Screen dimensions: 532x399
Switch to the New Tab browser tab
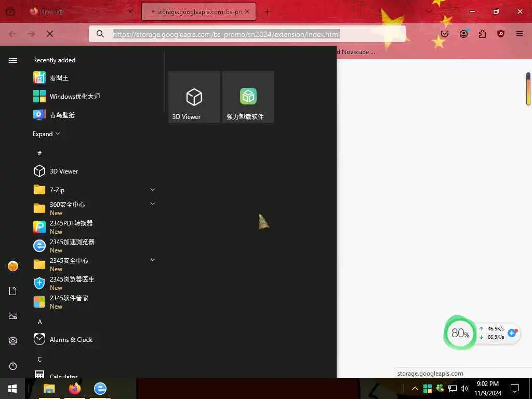pos(81,11)
